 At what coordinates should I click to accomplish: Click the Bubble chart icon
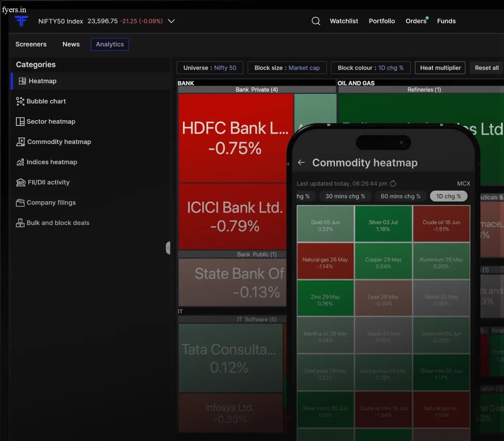point(20,101)
